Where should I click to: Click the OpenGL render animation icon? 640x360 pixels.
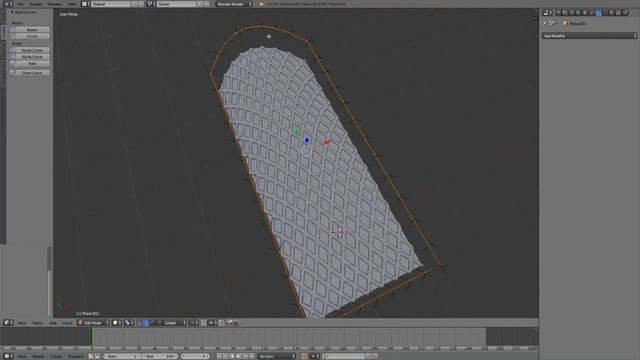pyautogui.click(x=236, y=323)
